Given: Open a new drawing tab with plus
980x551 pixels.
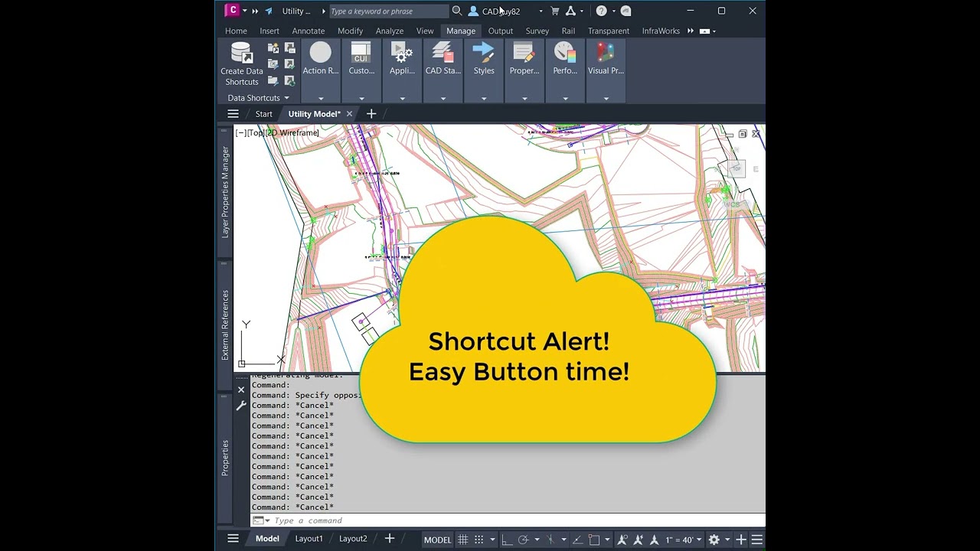Looking at the screenshot, I should tap(371, 113).
